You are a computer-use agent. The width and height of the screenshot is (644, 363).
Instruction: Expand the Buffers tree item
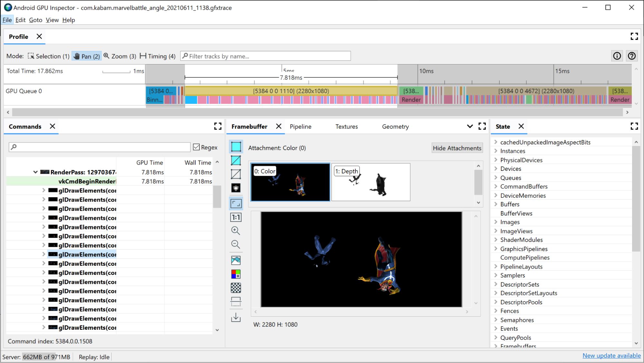coord(495,204)
